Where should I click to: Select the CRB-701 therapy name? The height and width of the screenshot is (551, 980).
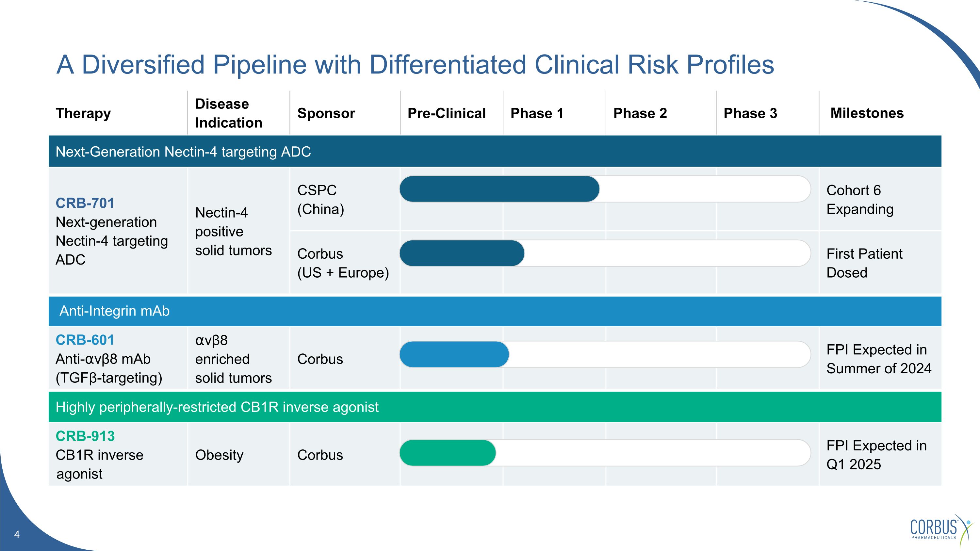click(x=85, y=203)
